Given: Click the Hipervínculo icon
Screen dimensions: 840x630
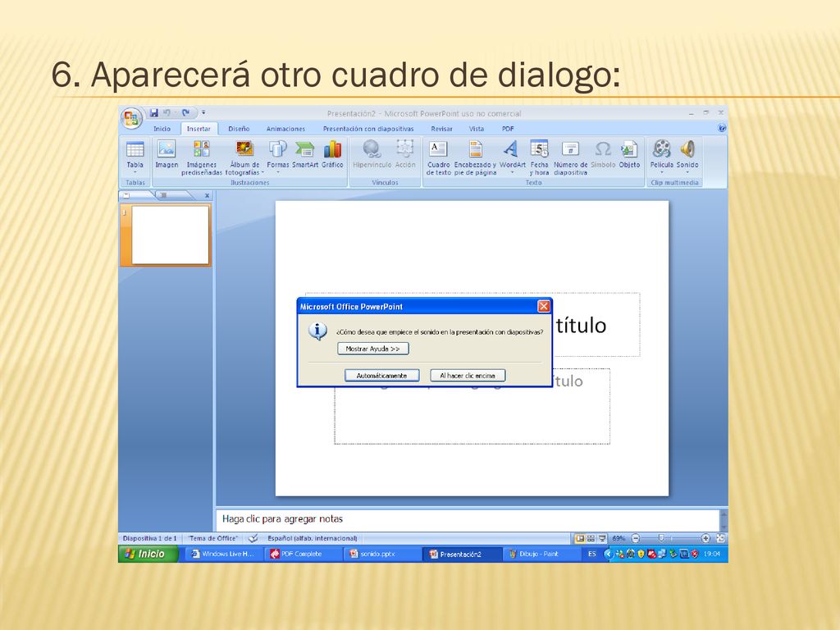Looking at the screenshot, I should click(x=372, y=148).
